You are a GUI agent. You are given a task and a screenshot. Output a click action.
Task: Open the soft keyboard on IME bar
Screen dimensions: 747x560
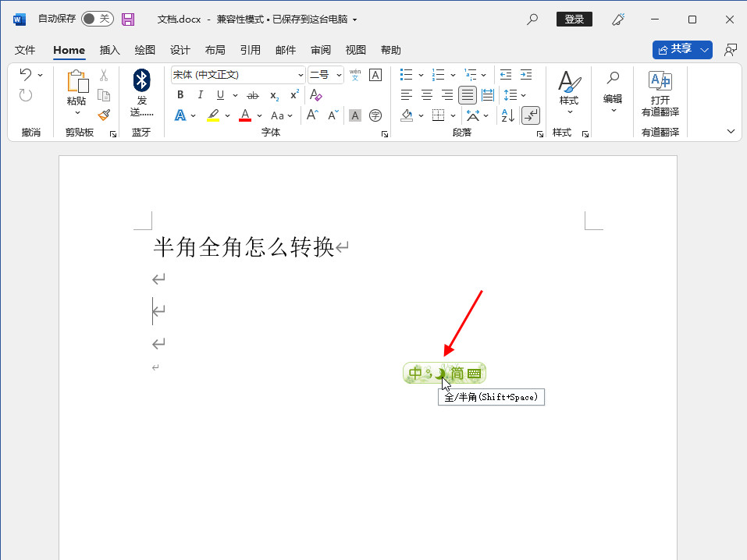point(474,374)
